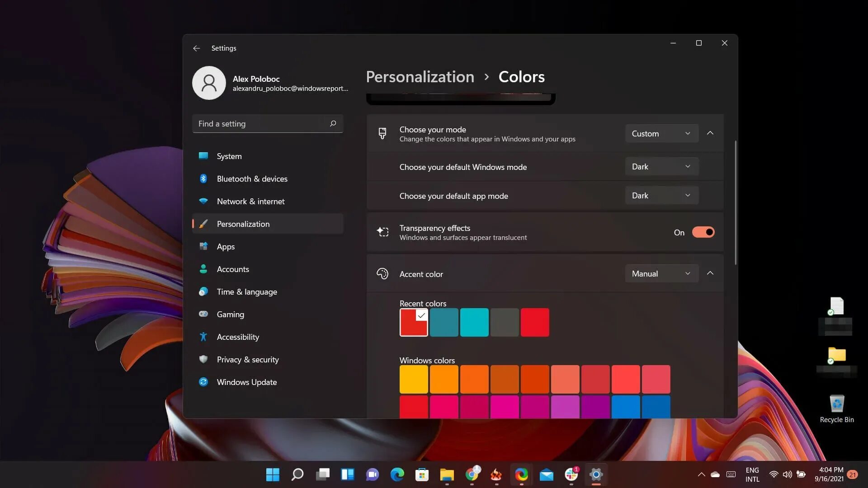Open the System settings section
Image resolution: width=868 pixels, height=488 pixels.
(x=229, y=156)
